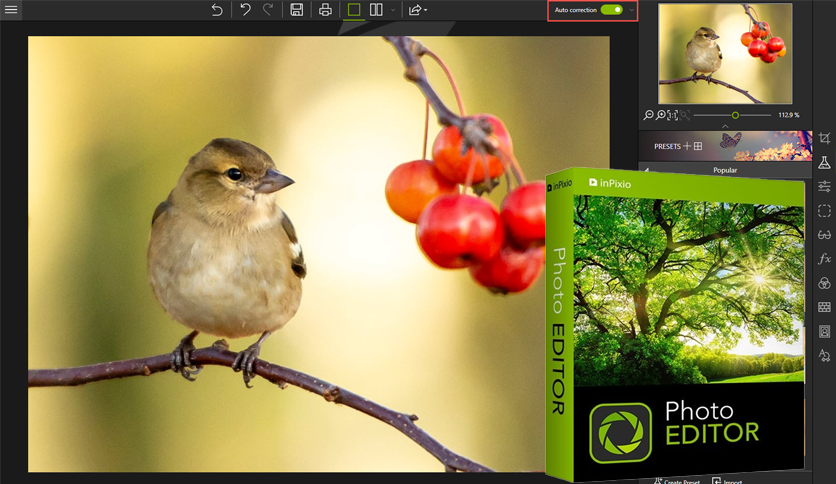
Task: Print the current photo
Action: (325, 10)
